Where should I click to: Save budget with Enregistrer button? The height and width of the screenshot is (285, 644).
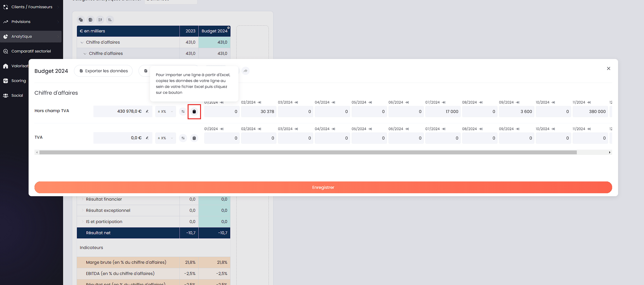click(x=323, y=187)
